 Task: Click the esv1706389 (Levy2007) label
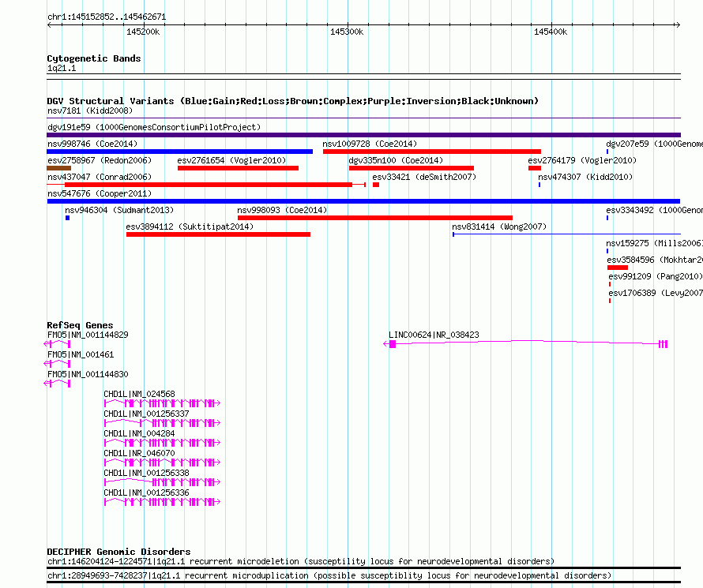click(x=656, y=293)
